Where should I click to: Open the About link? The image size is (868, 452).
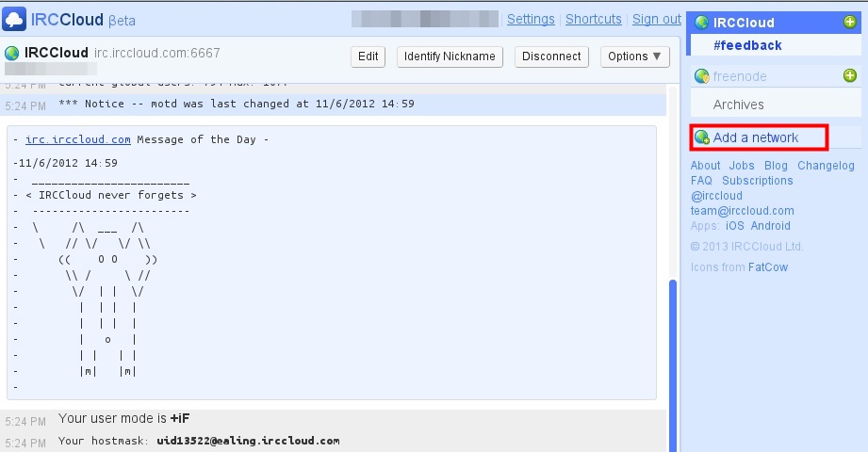tap(705, 166)
